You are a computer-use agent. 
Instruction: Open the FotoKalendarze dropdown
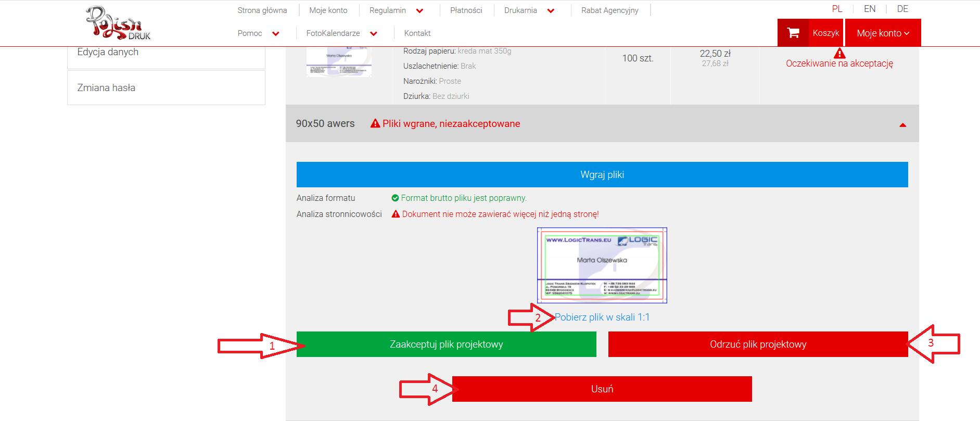click(x=373, y=34)
